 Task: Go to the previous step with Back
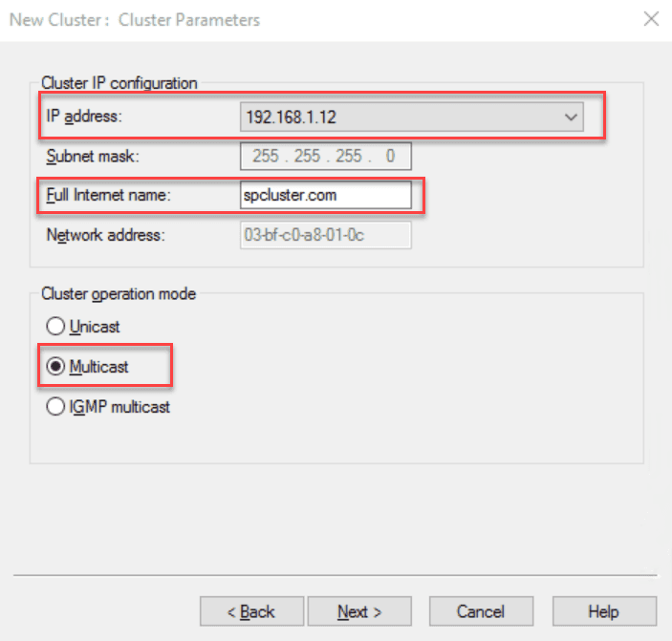(251, 611)
